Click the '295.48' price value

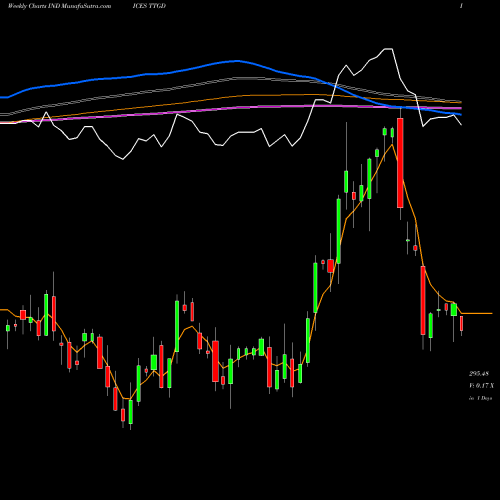[x=479, y=373]
